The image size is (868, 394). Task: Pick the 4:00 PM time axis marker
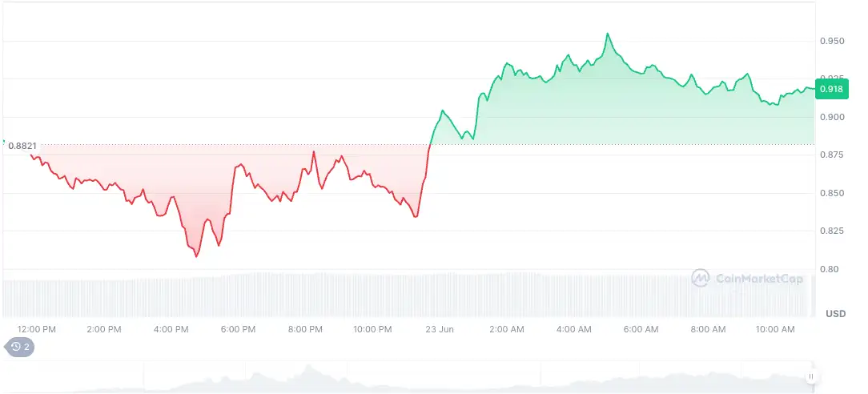[171, 329]
